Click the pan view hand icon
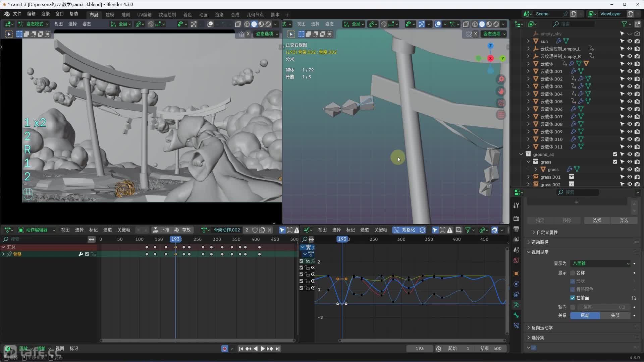Image resolution: width=644 pixels, height=362 pixels. (501, 91)
